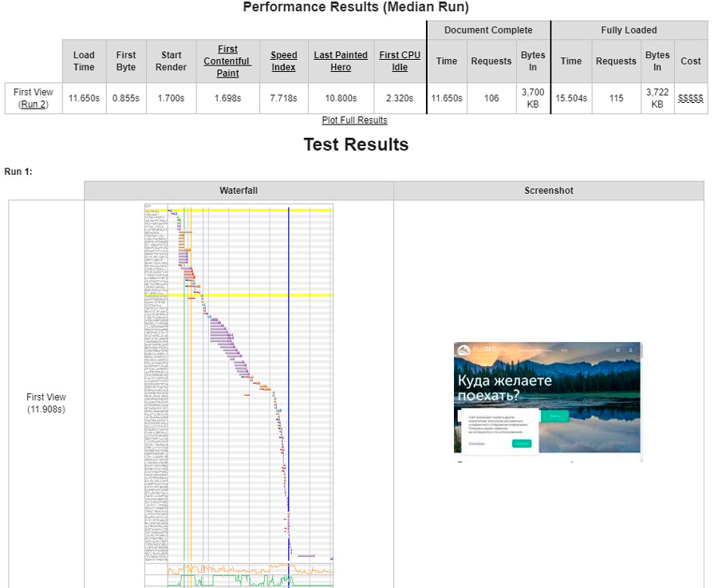Select the First Byte 0.855s cell
Image resolution: width=718 pixels, height=588 pixels.
tap(125, 98)
